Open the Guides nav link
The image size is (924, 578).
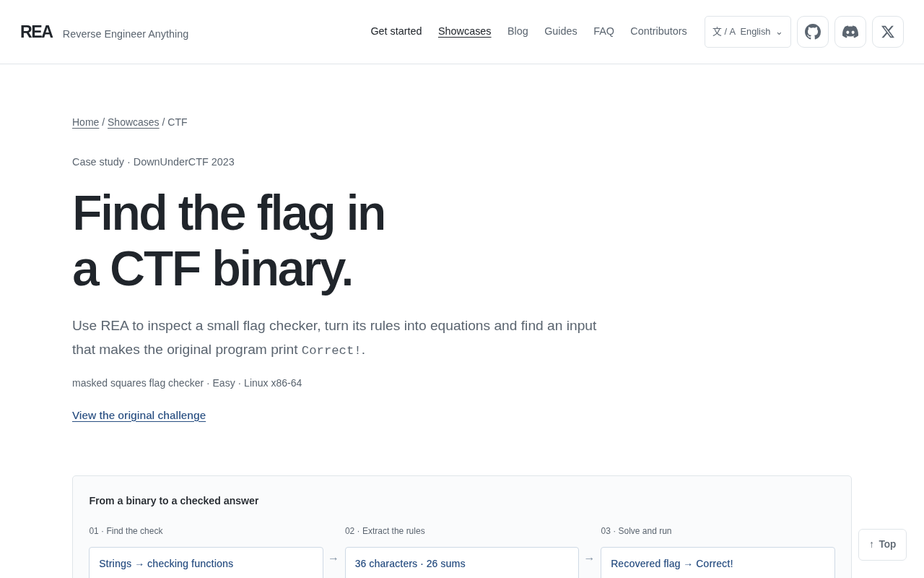pyautogui.click(x=561, y=31)
